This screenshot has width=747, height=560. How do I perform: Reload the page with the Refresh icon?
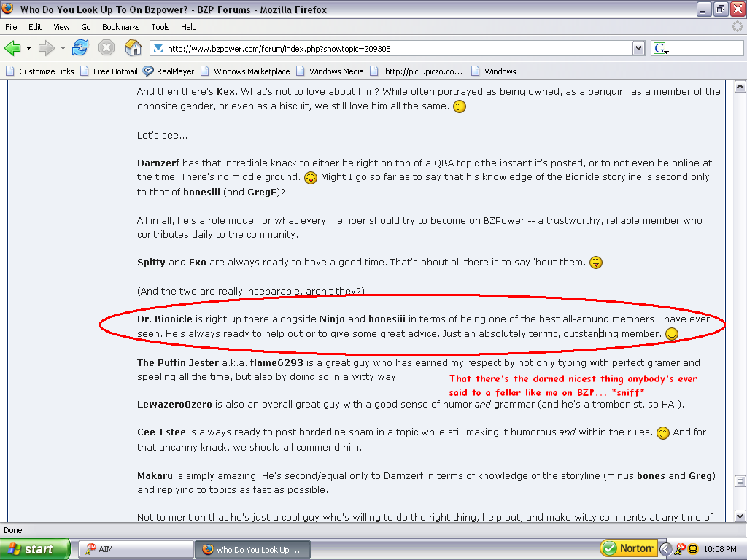pos(80,48)
